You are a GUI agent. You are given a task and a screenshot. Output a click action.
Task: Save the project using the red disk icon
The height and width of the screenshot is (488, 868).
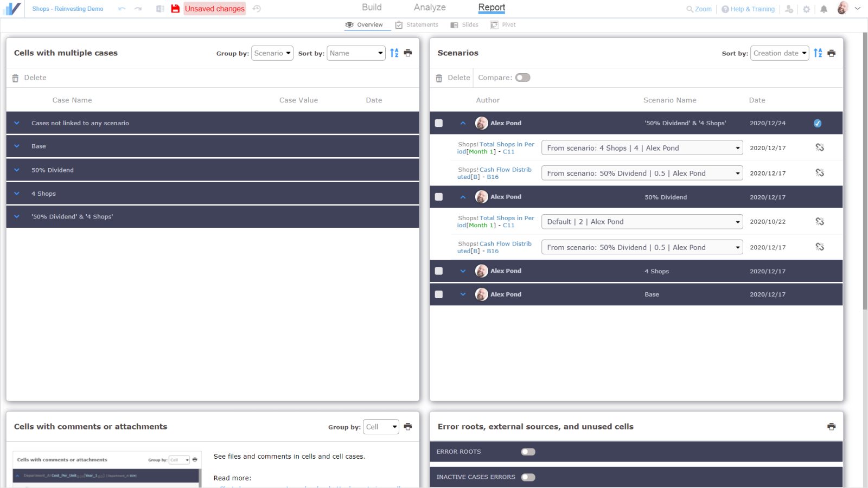click(x=175, y=9)
